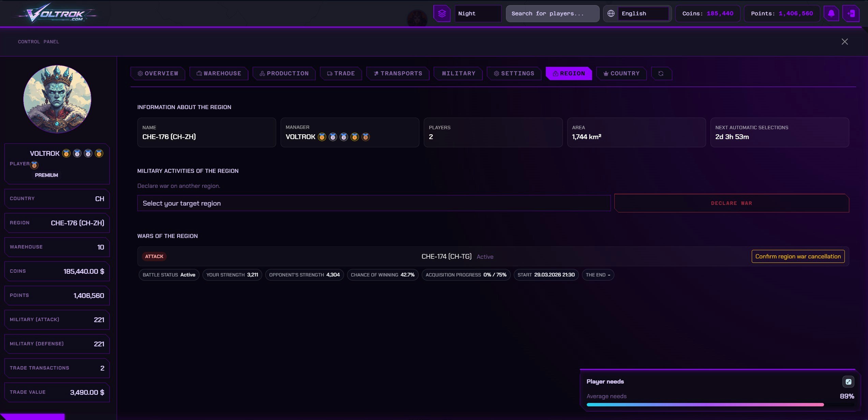Open the Select your target region dropdown
The image size is (868, 420).
pos(374,203)
